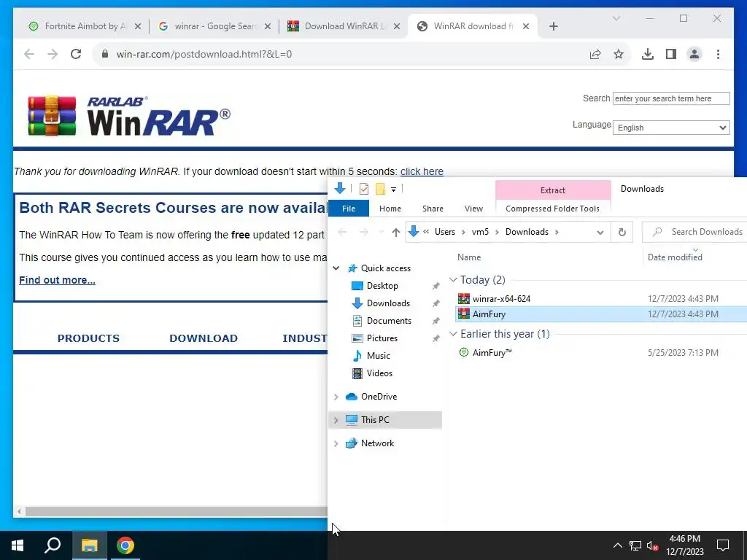This screenshot has height=560, width=747.
Task: Collapse Quick access tree node
Action: 336,268
